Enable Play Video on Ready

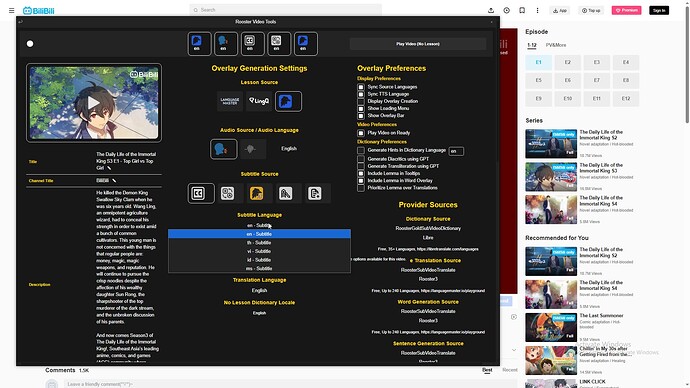[x=361, y=133]
